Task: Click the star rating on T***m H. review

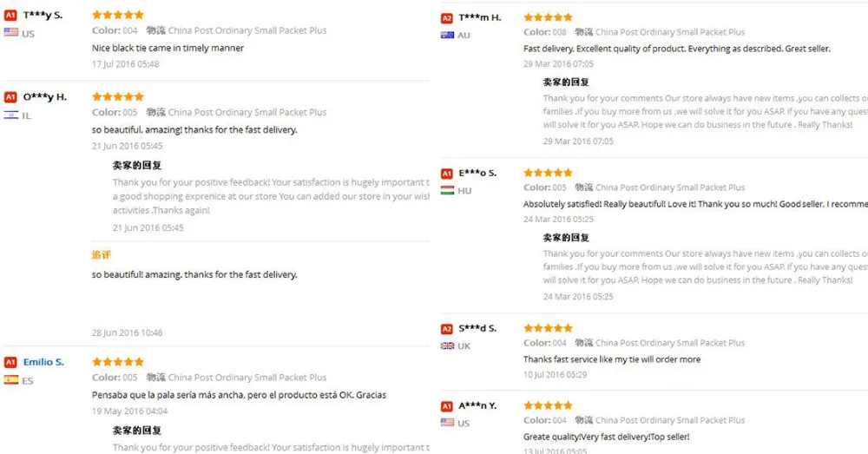Action: point(549,17)
